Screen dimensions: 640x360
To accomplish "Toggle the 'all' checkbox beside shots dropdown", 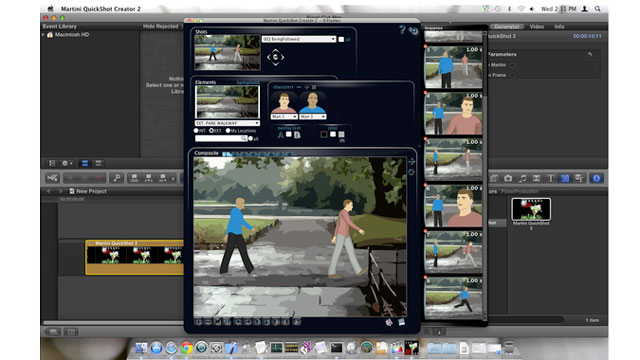I will [x=341, y=39].
